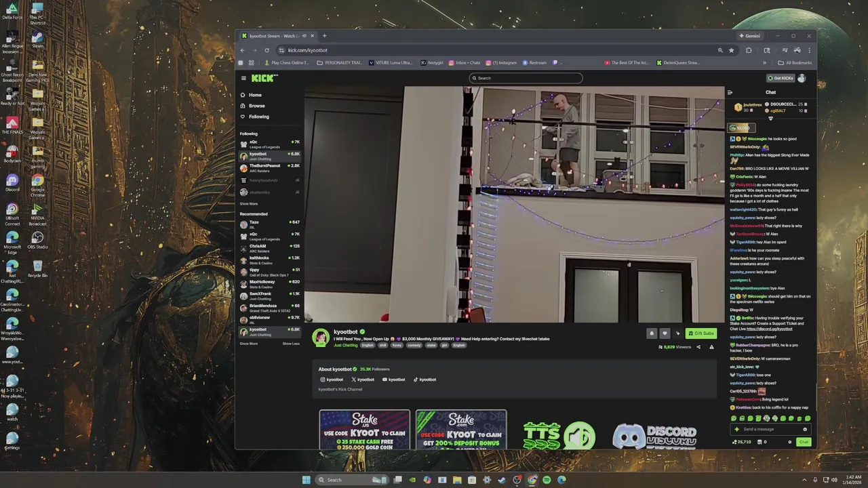Toggle the follow heart for kyootbot
Image resolution: width=868 pixels, height=488 pixels.
pyautogui.click(x=665, y=333)
